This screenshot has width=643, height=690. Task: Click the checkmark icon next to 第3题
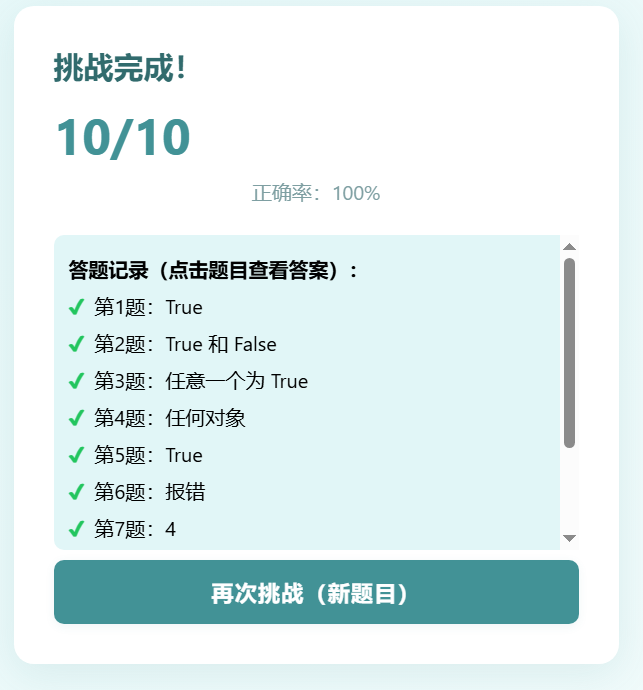pos(76,382)
